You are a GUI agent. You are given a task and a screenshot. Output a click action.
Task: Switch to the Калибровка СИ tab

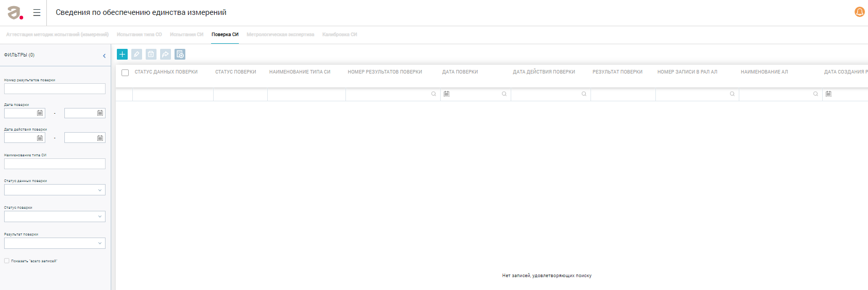tap(339, 34)
